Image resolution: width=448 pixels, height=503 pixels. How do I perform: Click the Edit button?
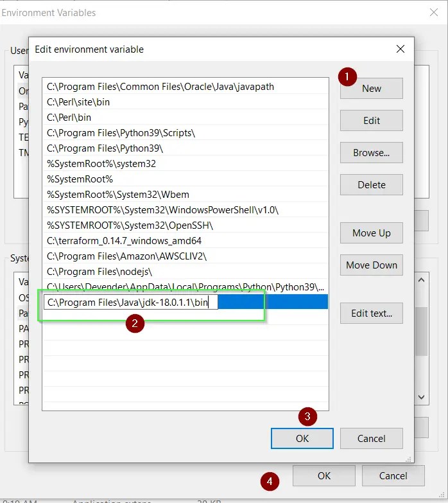point(371,121)
